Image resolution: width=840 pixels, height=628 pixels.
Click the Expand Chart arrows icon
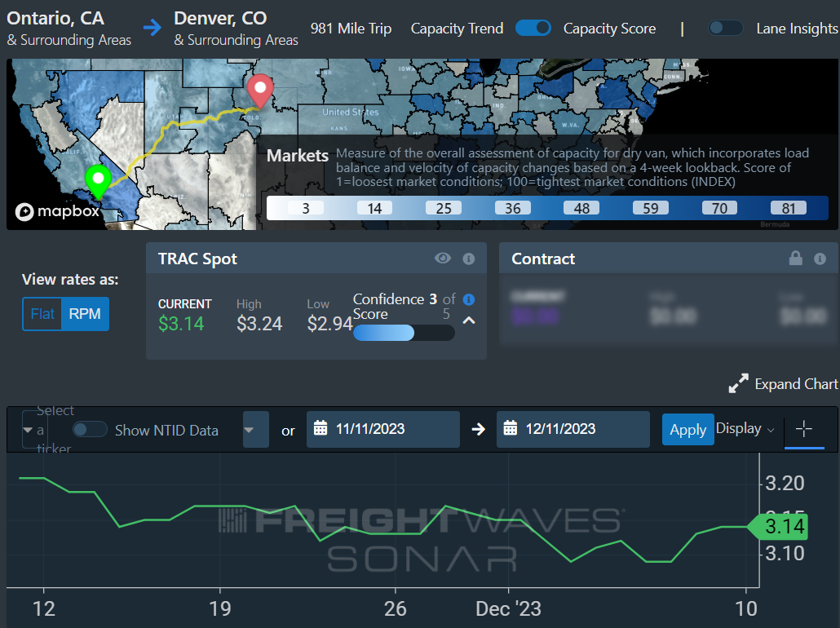pos(739,383)
